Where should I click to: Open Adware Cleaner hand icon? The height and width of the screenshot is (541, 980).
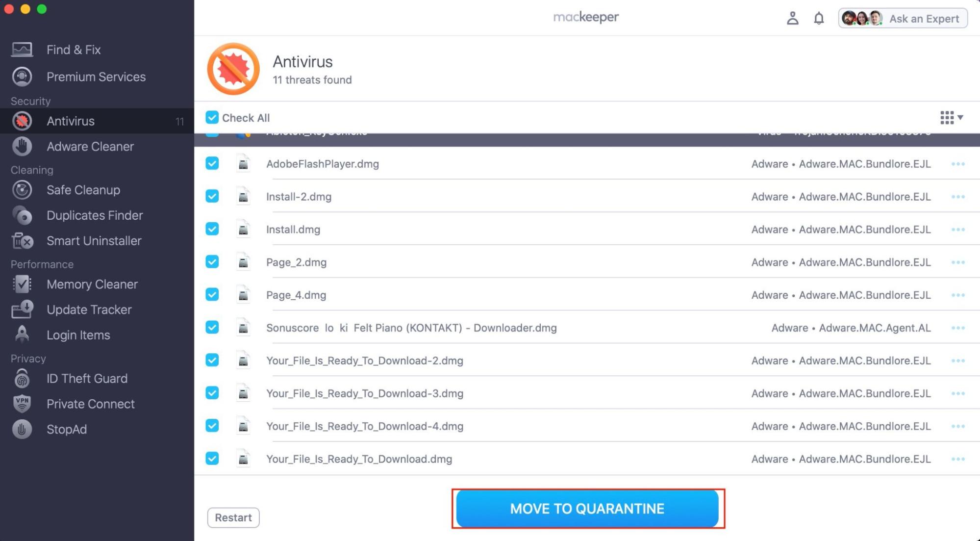point(22,146)
